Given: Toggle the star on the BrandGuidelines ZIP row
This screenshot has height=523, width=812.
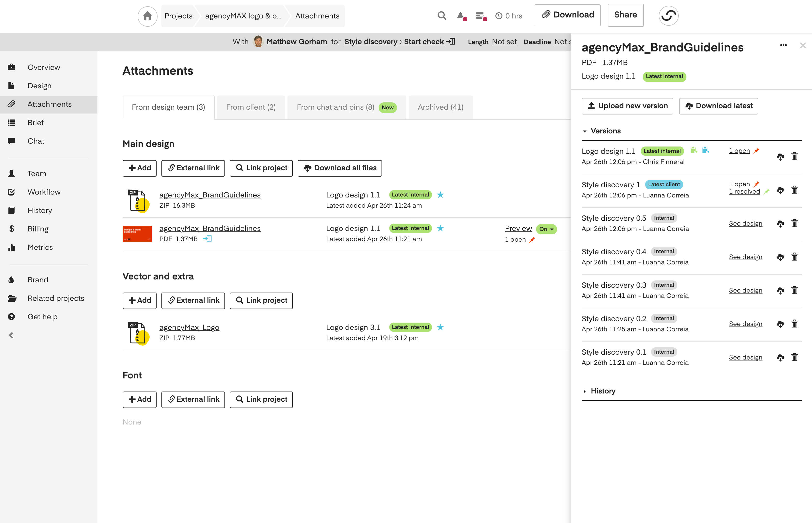Looking at the screenshot, I should point(440,195).
